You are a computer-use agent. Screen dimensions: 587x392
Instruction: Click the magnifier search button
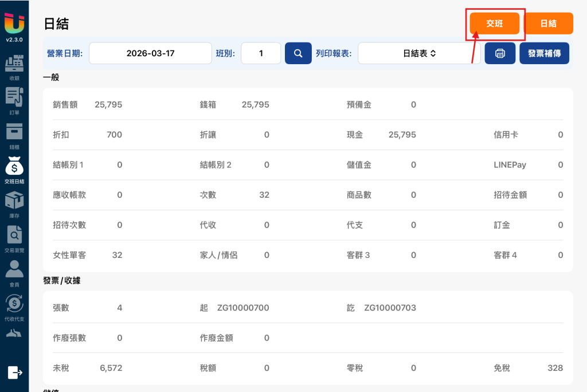pos(298,53)
